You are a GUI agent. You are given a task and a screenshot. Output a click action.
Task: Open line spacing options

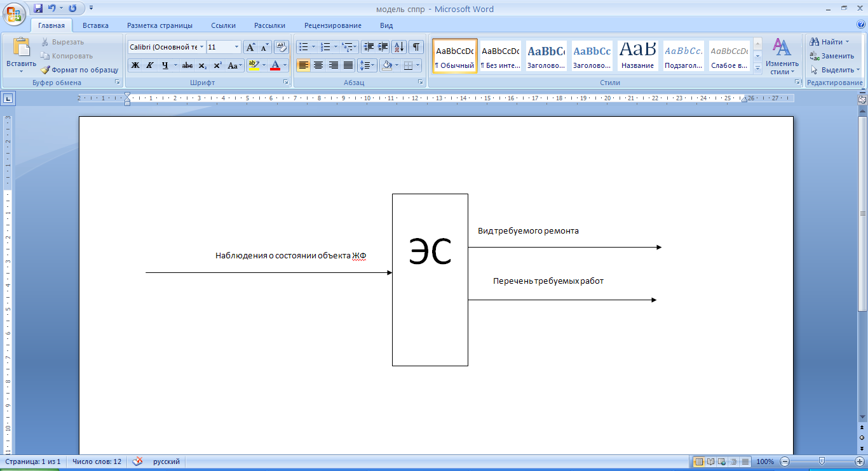pos(367,65)
